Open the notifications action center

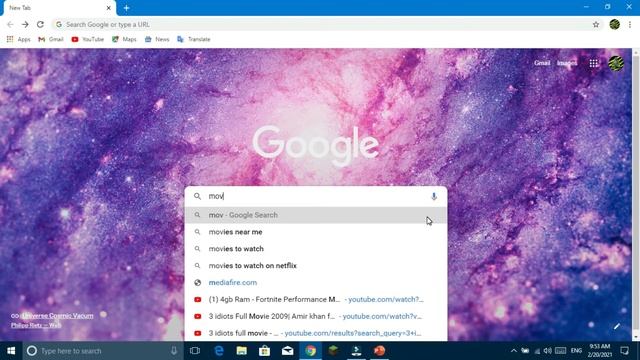(624, 351)
